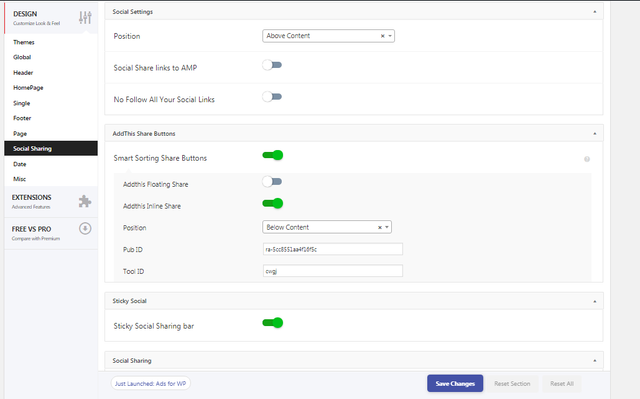Open the HomePage settings item
640x399 pixels.
pyautogui.click(x=28, y=88)
